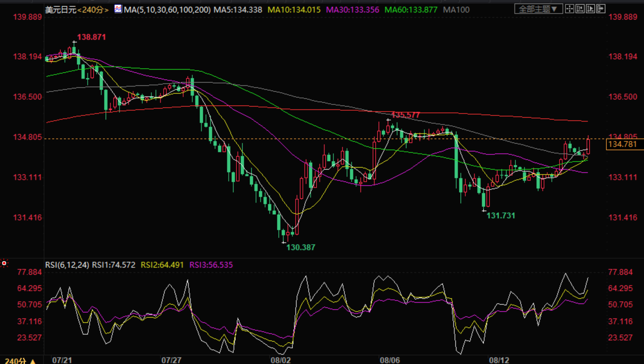The image size is (644, 364).
Task: Open RSI(6,12,24) indicator settings
Action: coord(67,265)
